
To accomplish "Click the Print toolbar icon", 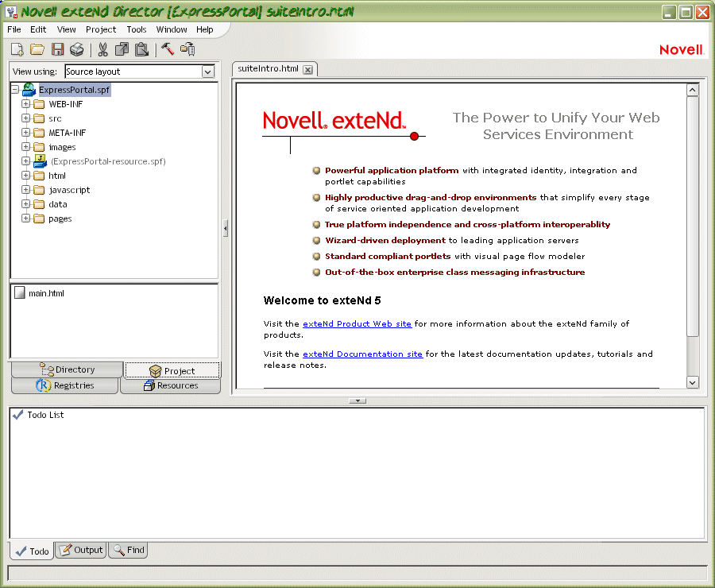I will [x=76, y=49].
